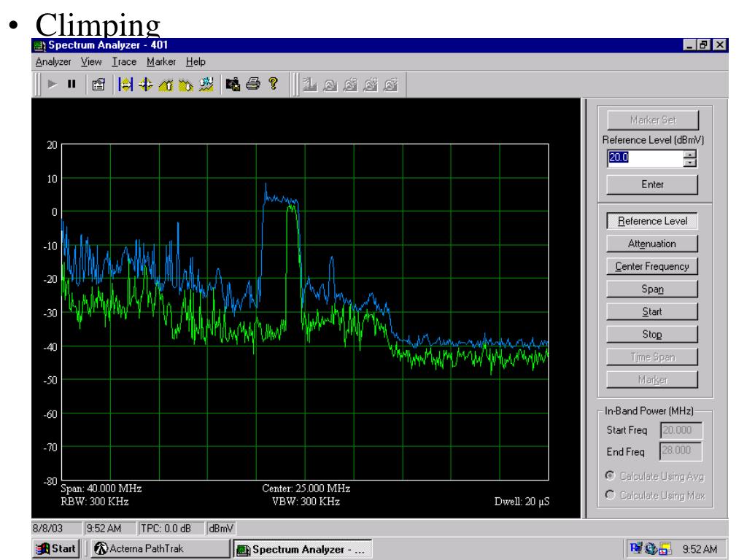Click the Reference Level input field
The image size is (747, 560).
[645, 158]
